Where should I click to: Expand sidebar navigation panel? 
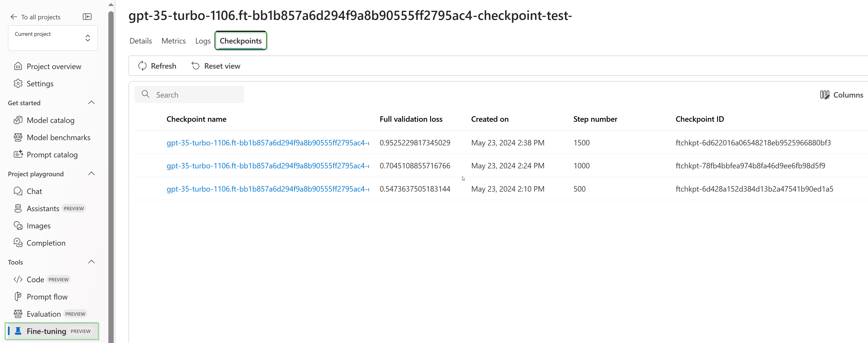(87, 17)
